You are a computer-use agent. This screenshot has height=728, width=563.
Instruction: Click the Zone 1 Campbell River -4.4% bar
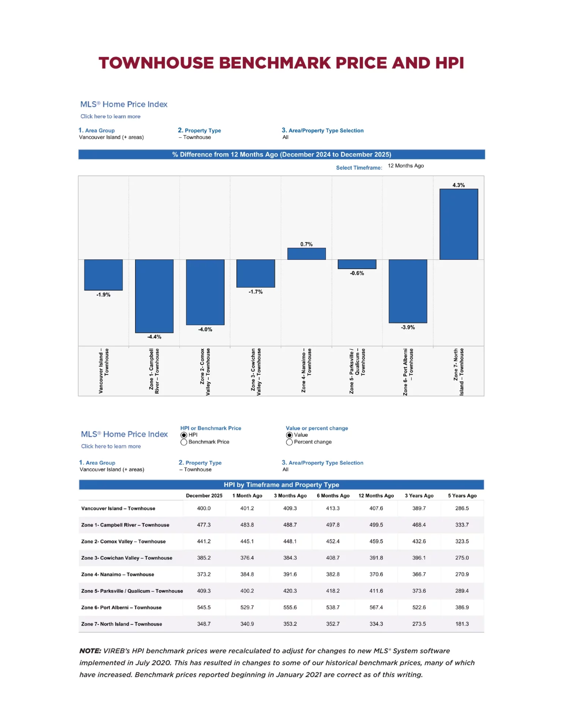coord(154,296)
